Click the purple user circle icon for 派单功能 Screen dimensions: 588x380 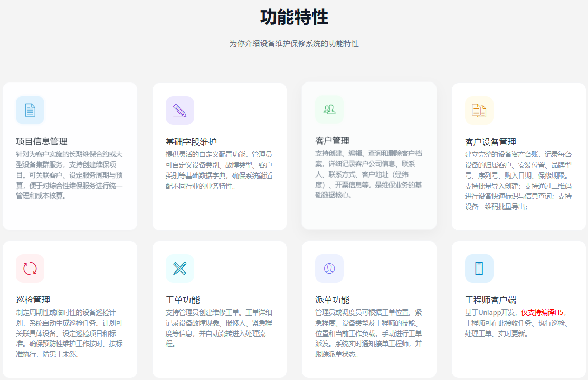pyautogui.click(x=329, y=268)
